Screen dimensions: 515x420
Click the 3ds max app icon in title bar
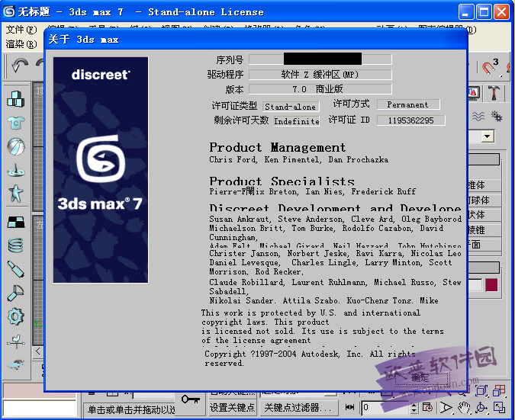9,11
